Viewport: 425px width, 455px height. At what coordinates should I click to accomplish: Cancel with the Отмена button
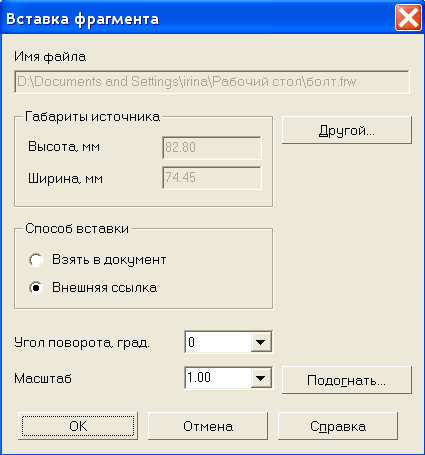click(208, 426)
